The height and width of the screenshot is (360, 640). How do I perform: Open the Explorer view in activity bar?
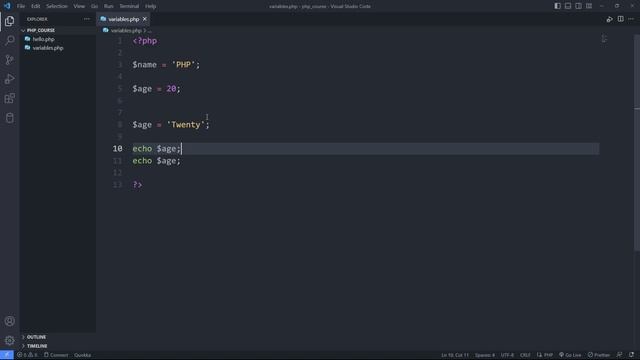pyautogui.click(x=9, y=21)
